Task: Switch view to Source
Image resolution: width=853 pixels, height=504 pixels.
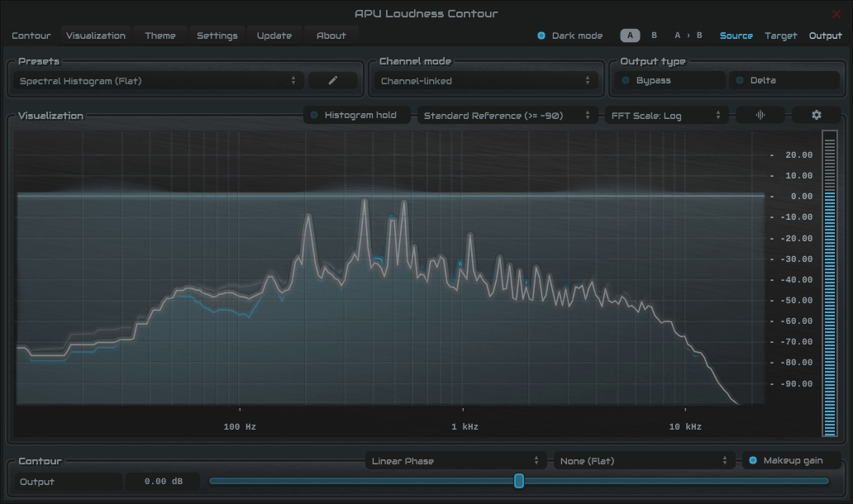Action: pos(736,36)
